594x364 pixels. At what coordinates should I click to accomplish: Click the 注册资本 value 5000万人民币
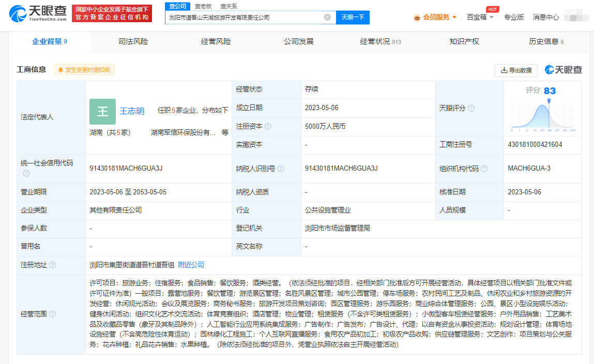[325, 126]
